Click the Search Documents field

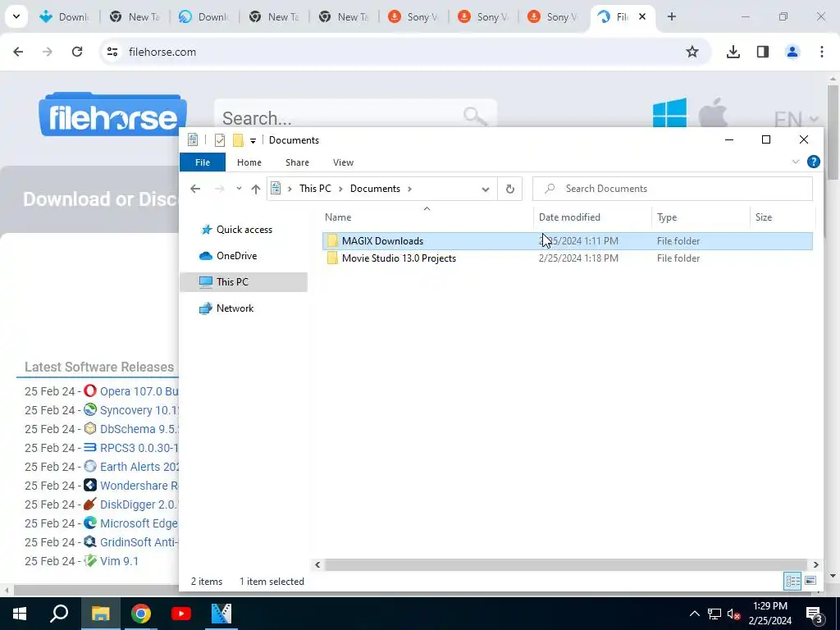tap(673, 189)
